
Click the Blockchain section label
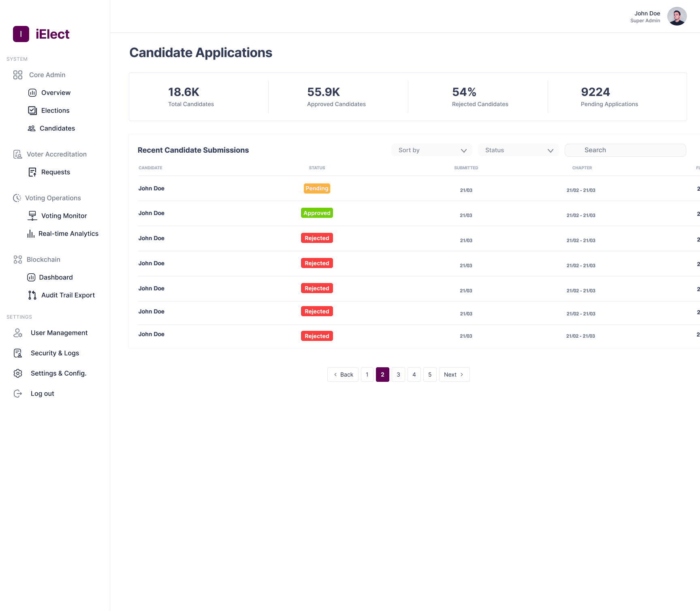(43, 260)
